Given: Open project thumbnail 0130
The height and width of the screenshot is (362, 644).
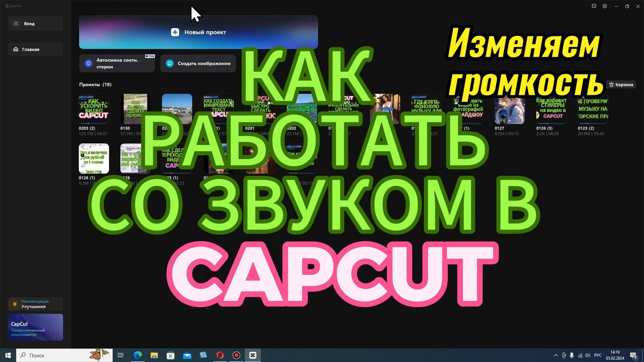Looking at the screenshot, I should coord(135,109).
